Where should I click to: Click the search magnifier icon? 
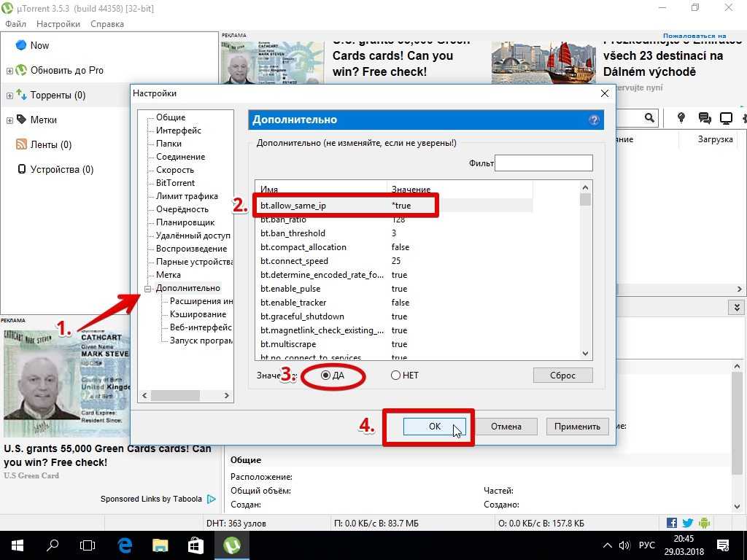[649, 118]
